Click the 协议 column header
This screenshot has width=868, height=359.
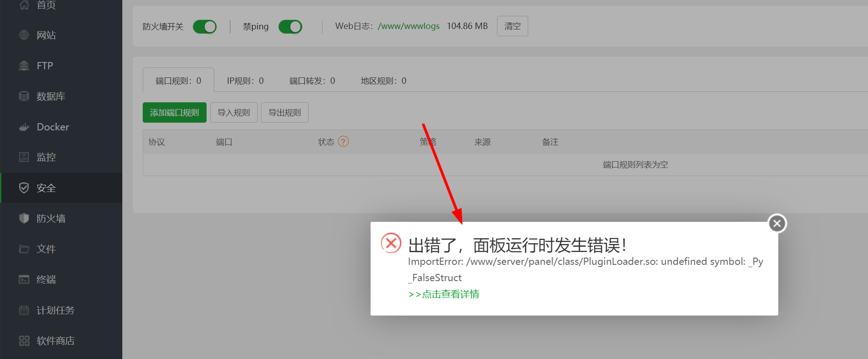point(157,142)
